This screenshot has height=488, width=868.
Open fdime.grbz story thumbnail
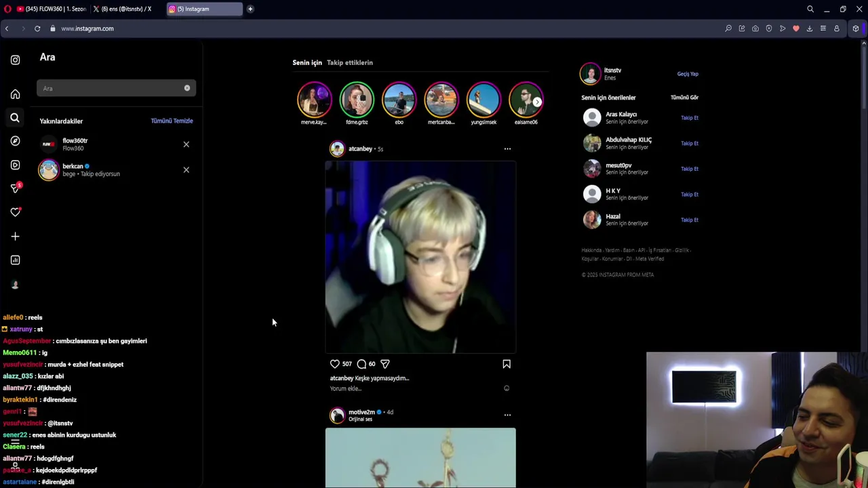click(357, 100)
